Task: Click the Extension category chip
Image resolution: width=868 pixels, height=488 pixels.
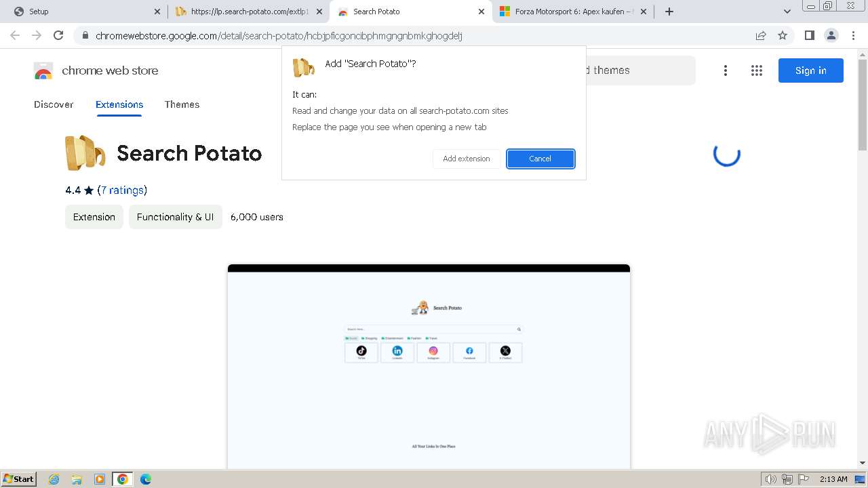Action: (94, 217)
